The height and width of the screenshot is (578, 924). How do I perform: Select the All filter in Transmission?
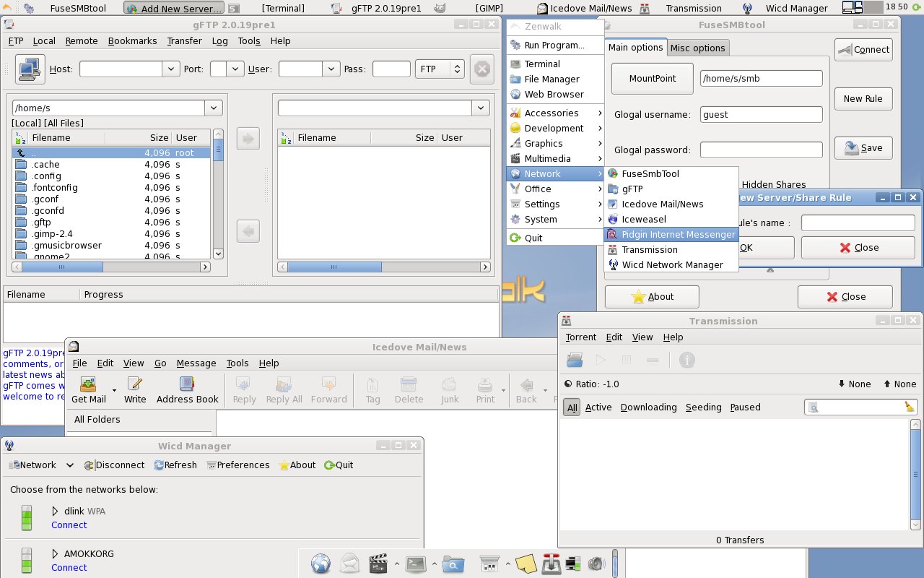point(572,407)
